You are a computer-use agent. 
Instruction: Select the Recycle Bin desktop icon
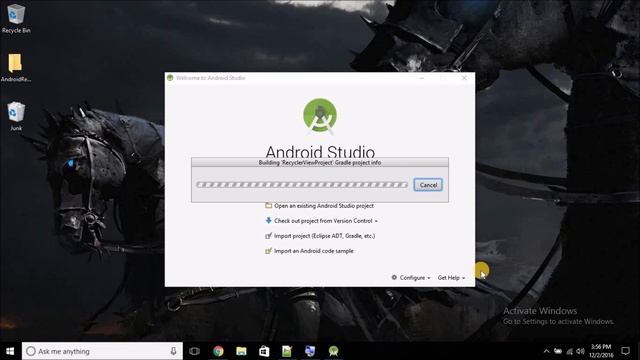[16, 19]
